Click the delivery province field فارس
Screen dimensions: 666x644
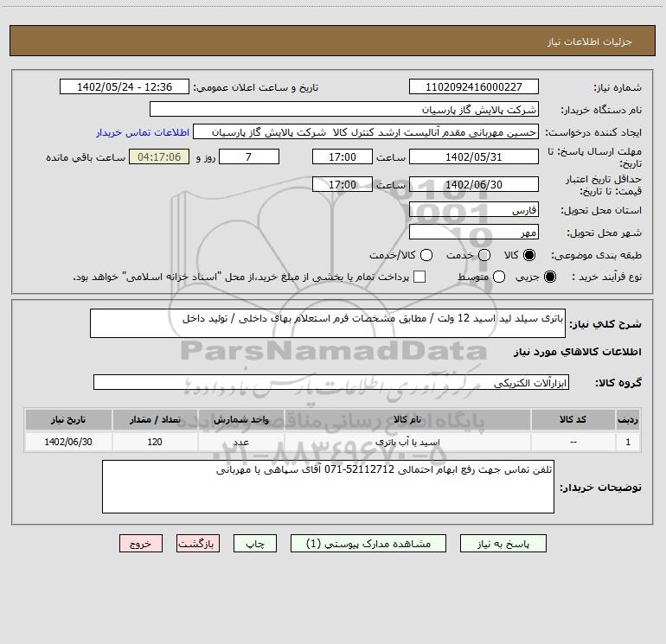[474, 209]
